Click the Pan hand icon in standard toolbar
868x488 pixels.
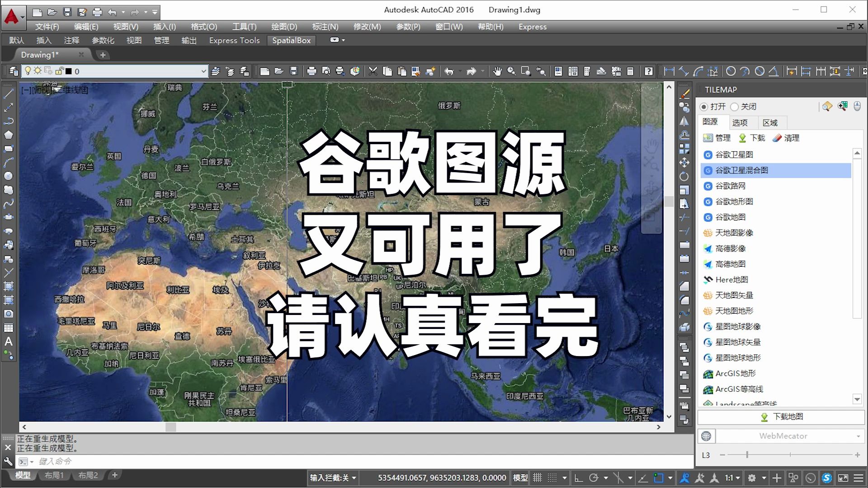coord(497,71)
